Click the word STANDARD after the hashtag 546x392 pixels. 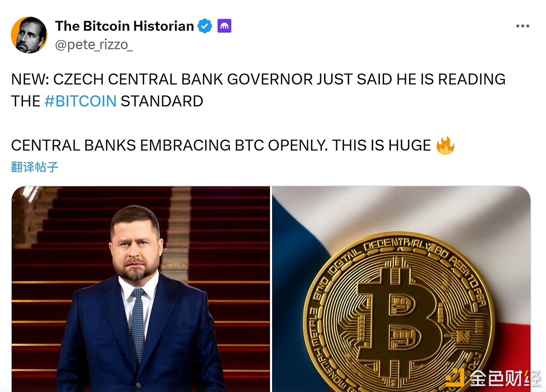point(162,101)
